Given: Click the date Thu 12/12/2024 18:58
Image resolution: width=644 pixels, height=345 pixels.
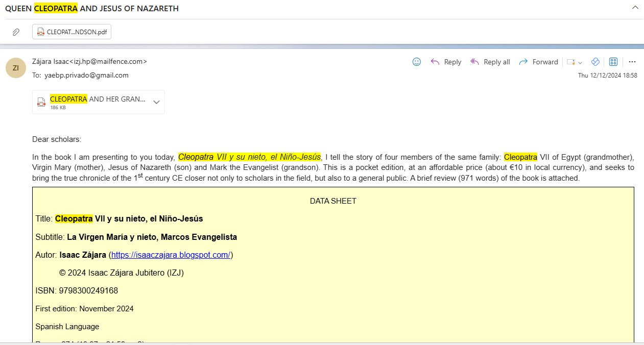Looking at the screenshot, I should tap(607, 75).
